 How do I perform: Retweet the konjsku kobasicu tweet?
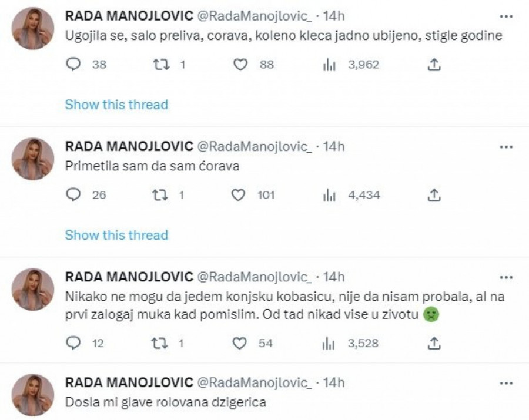pos(160,343)
